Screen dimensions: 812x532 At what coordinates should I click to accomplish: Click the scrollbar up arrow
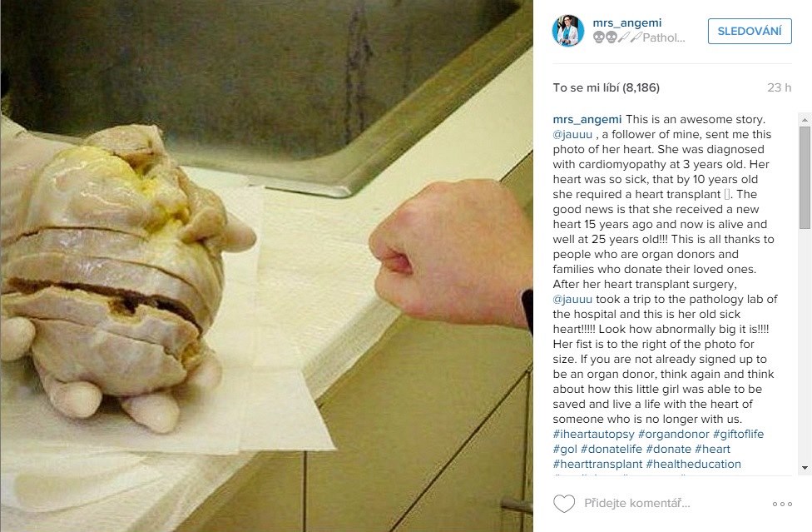805,120
